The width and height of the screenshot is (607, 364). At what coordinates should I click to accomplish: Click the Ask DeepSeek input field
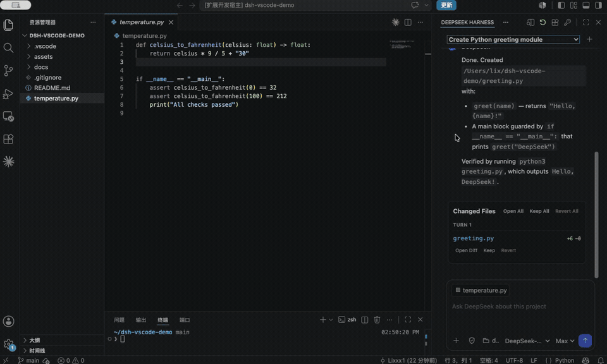(520, 306)
